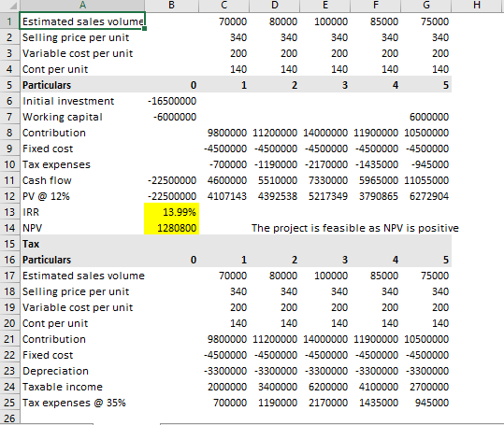Viewport: 504px width, 425px height.
Task: Select cell 'Selling price per unit' in row 2
Action: click(82, 37)
